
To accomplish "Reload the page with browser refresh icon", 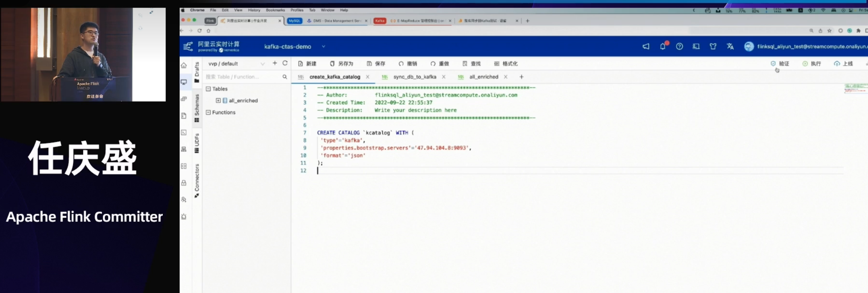I will pyautogui.click(x=200, y=30).
